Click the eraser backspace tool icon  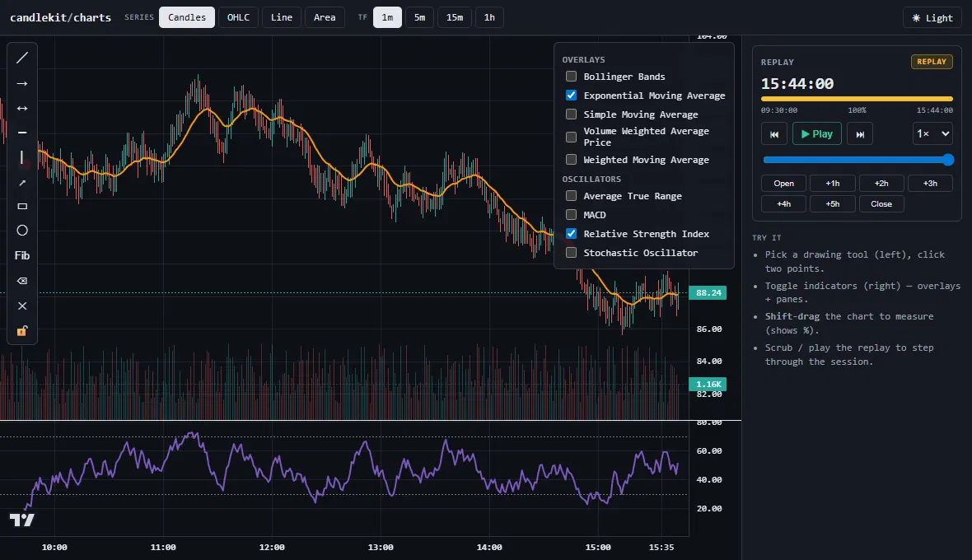click(x=22, y=281)
